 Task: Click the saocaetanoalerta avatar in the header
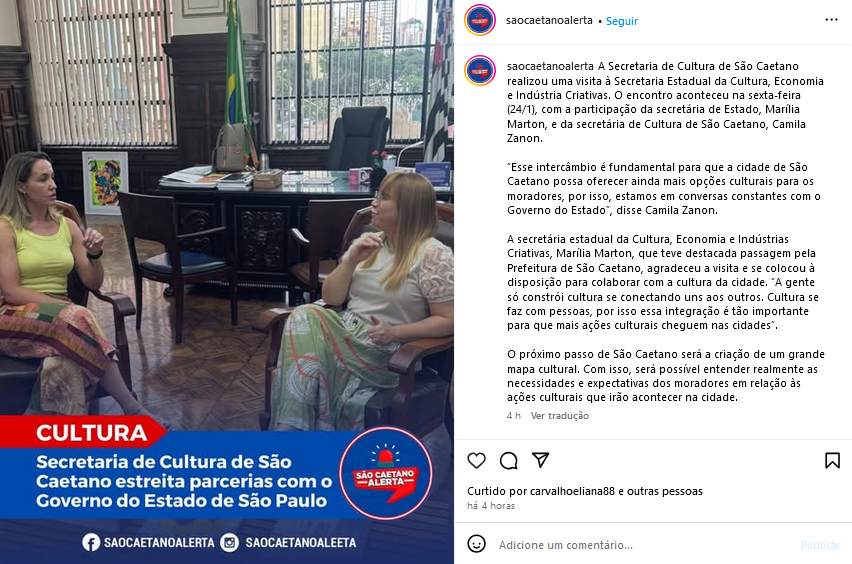coord(480,20)
